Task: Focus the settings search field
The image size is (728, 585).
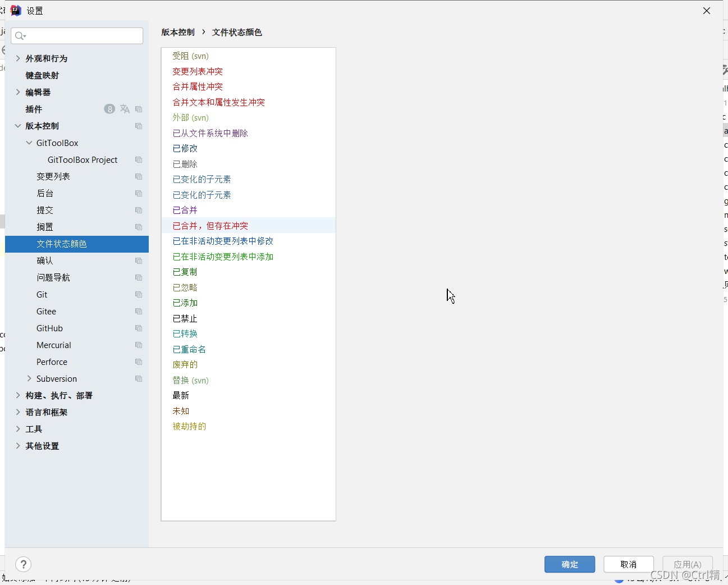Action: point(77,36)
